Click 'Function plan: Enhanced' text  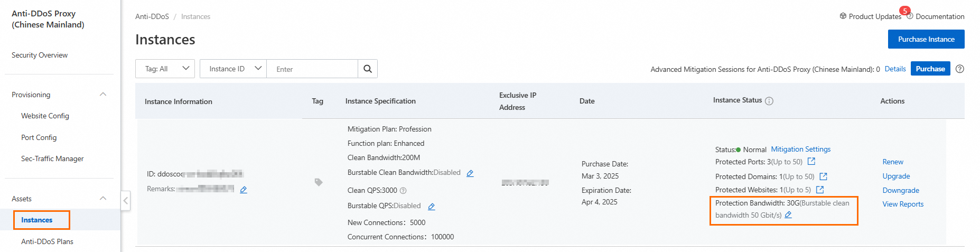386,143
